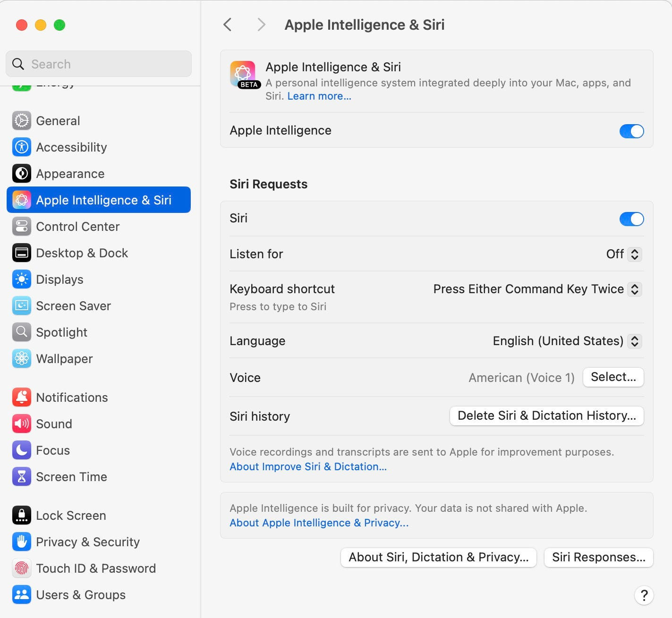Open help with the question mark button
Screen dimensions: 672x618
coord(644,595)
